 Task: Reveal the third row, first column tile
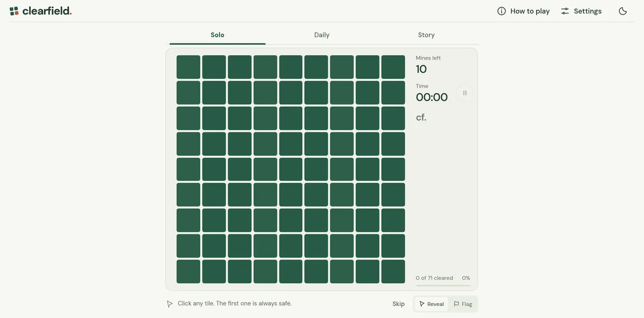[x=188, y=119]
